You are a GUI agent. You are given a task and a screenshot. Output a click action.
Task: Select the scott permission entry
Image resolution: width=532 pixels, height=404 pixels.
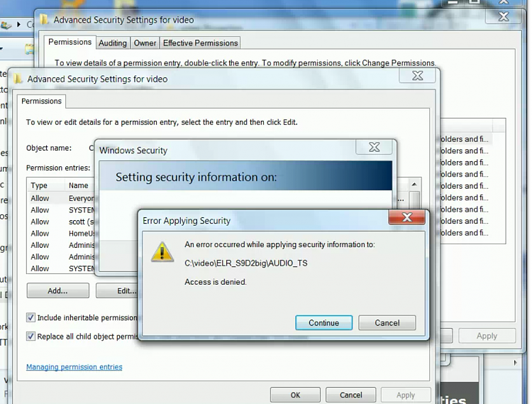pos(62,222)
